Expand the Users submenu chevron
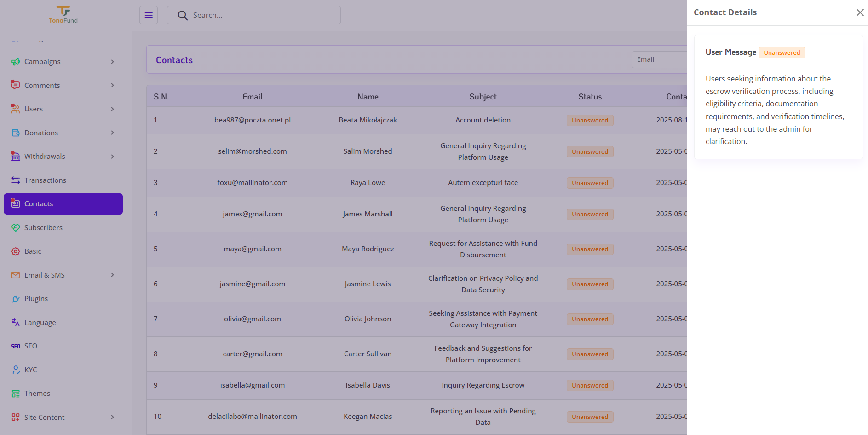Viewport: 868px width, 435px height. point(112,109)
